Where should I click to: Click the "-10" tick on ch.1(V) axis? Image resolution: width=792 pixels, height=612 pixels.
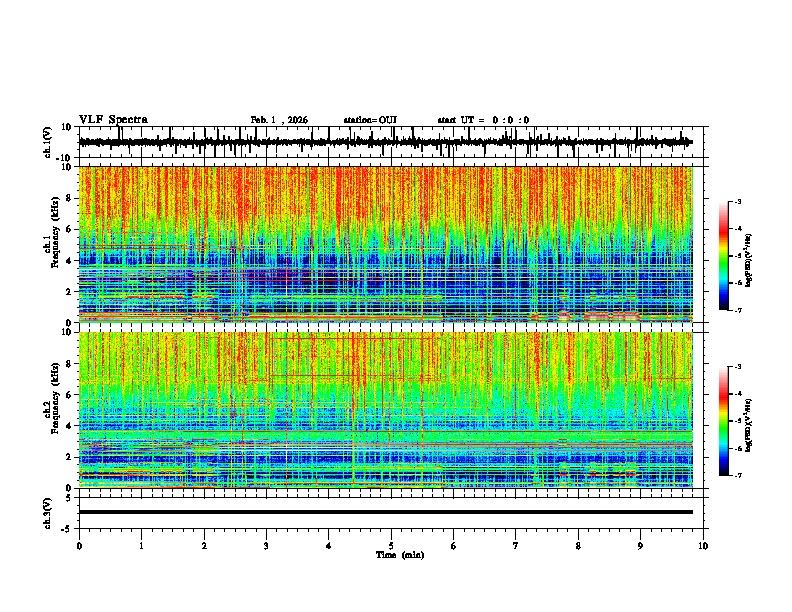tap(65, 158)
